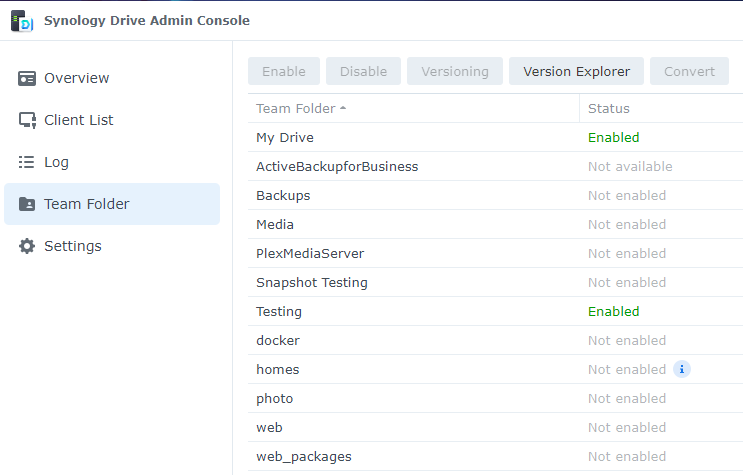Click Not enabled status of web
Image resolution: width=743 pixels, height=475 pixels.
(x=627, y=428)
